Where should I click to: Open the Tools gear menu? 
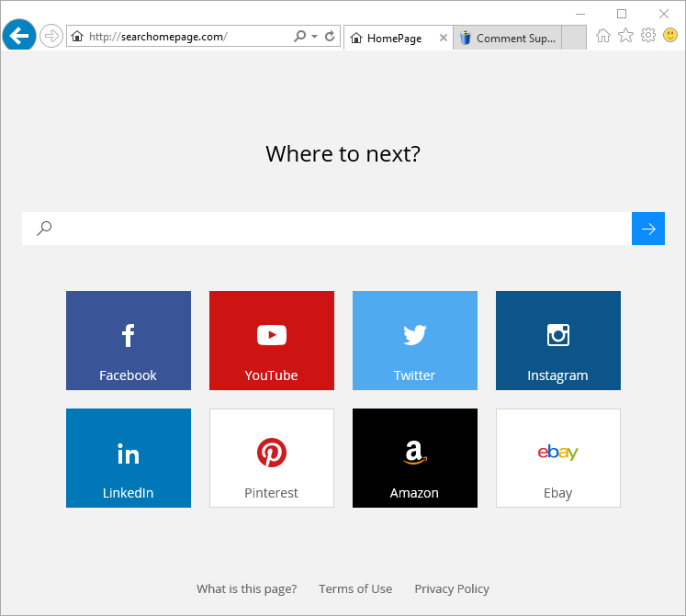tap(648, 35)
